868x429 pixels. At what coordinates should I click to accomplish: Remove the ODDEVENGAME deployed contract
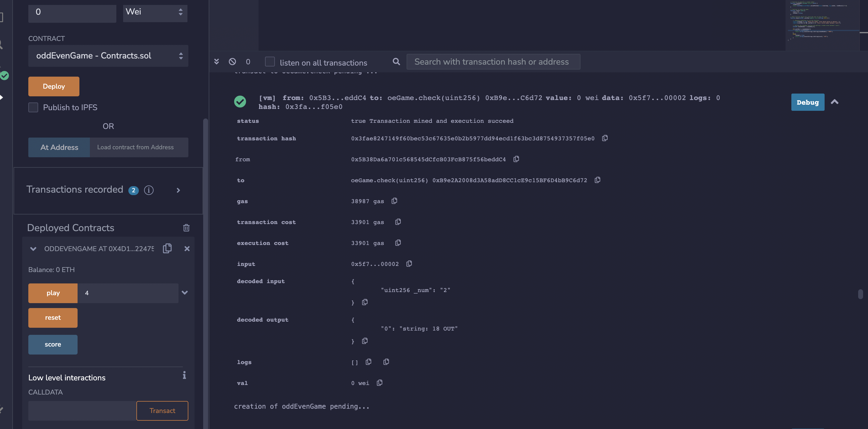187,248
